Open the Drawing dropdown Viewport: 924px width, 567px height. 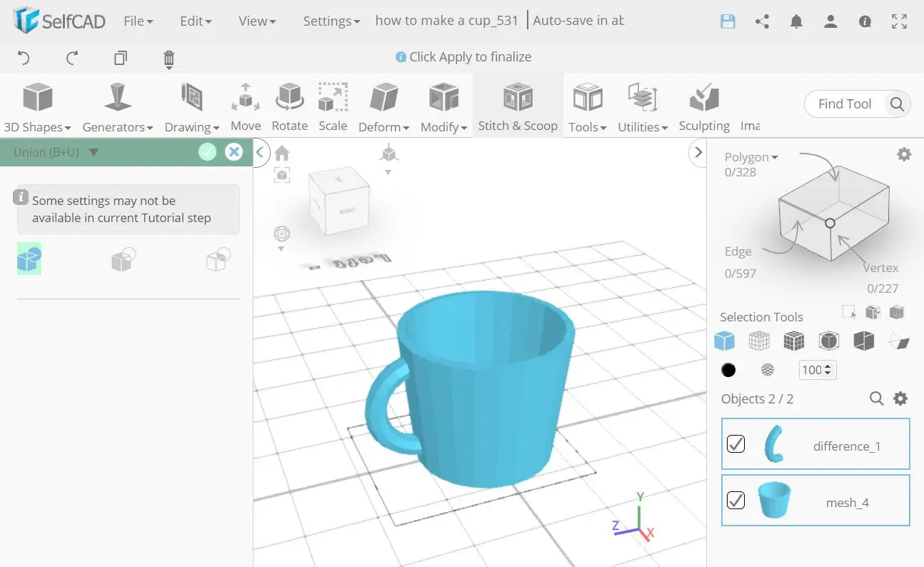click(192, 107)
